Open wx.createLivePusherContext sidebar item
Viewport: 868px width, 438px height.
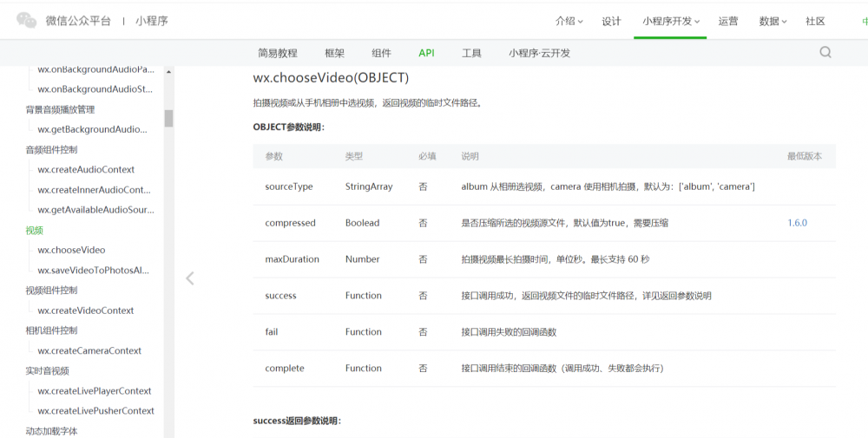pos(95,411)
